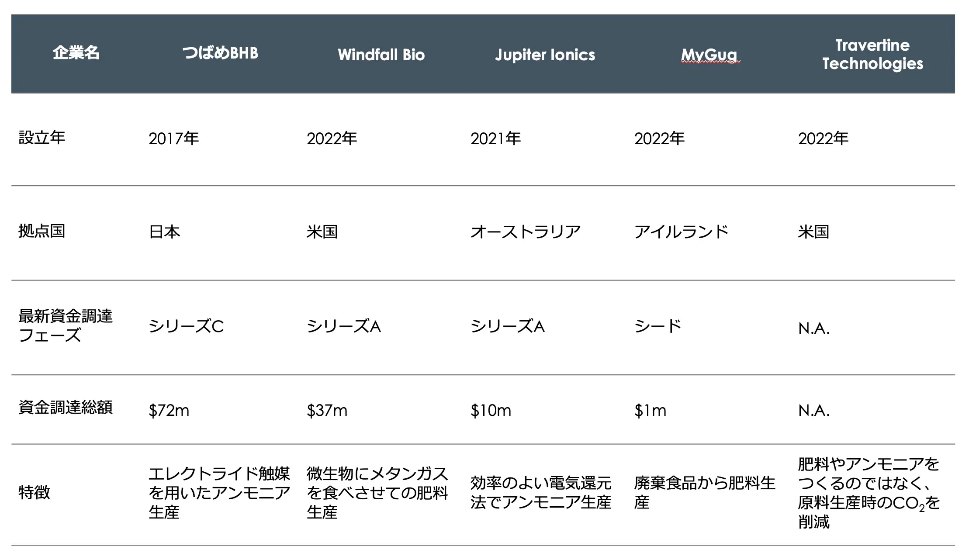Click the シード funding phase cell
The image size is (969, 560).
658,326
